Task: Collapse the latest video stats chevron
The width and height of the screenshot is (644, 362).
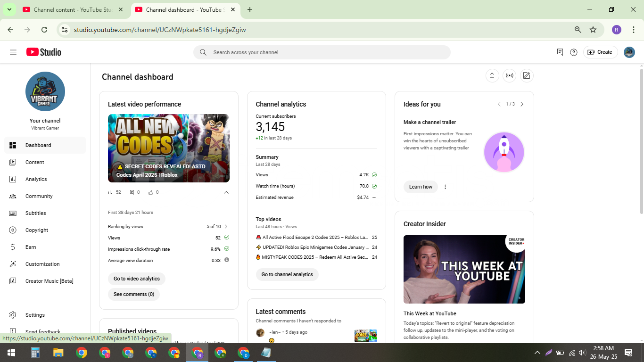Action: [x=226, y=192]
